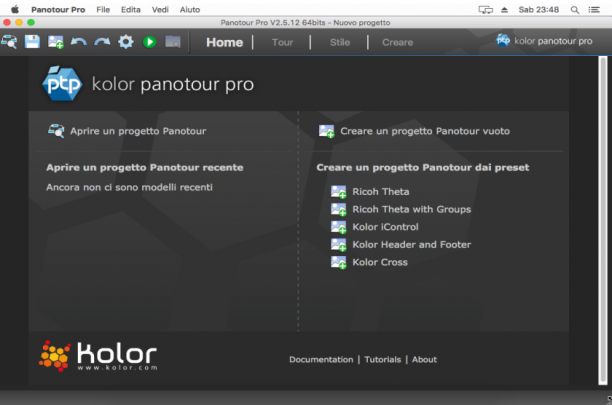
Task: Select the Kolor Header and Footer preset
Action: pyautogui.click(x=412, y=245)
